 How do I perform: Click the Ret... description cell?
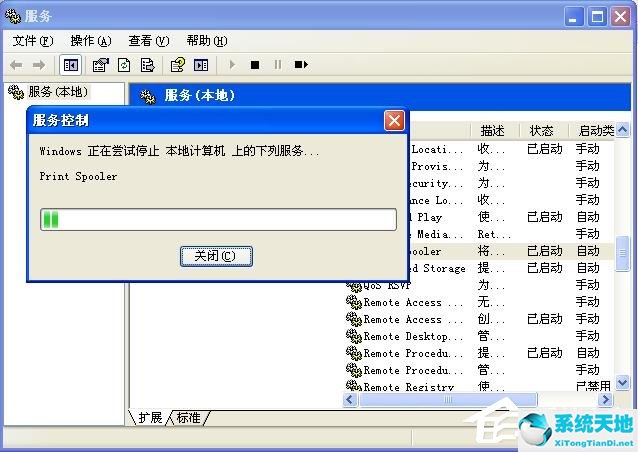click(x=494, y=234)
